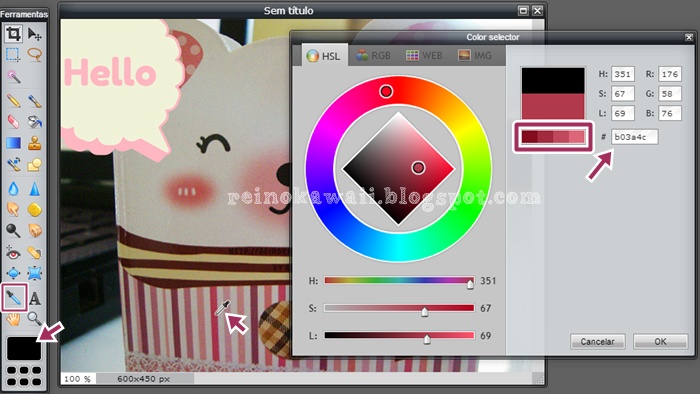Select the Sharpen cone tool

click(x=34, y=189)
